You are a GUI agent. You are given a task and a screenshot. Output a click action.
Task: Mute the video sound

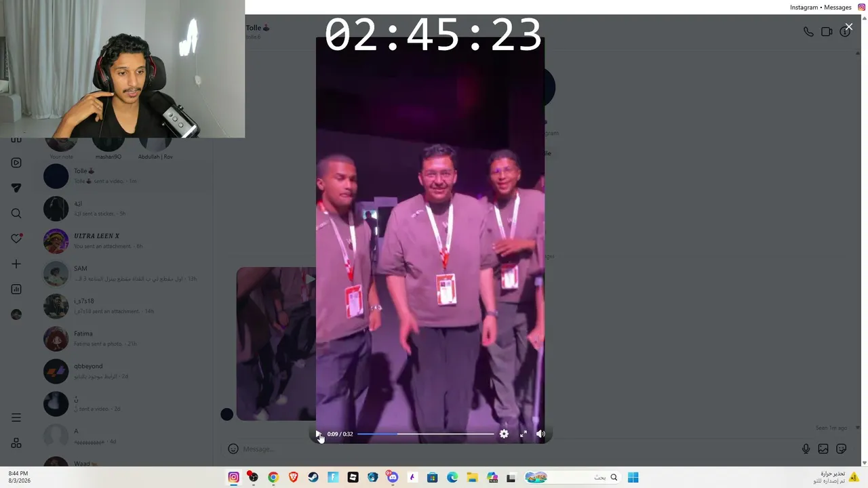coord(540,434)
